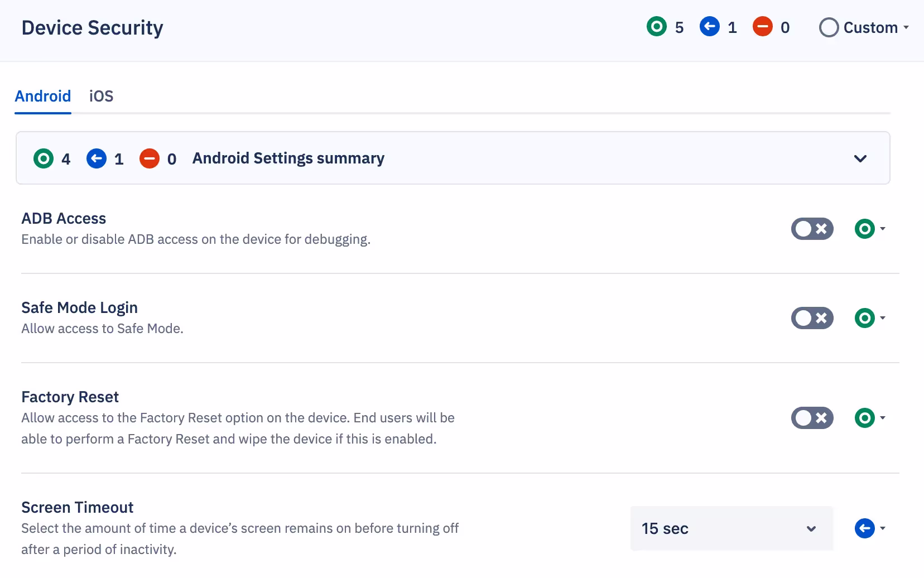
Task: Click the Factory Reset setting title
Action: (x=70, y=397)
